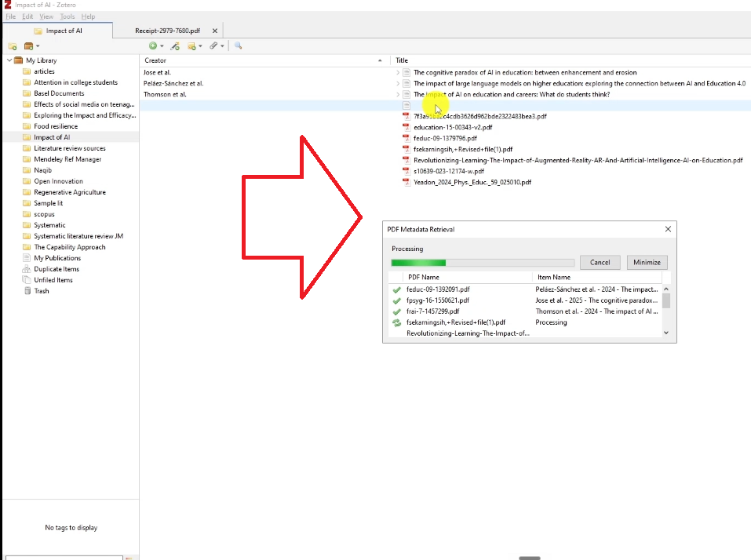This screenshot has width=751, height=560.
Task: Select the 7f3a...bea3.pdf attachment
Action: pos(480,116)
